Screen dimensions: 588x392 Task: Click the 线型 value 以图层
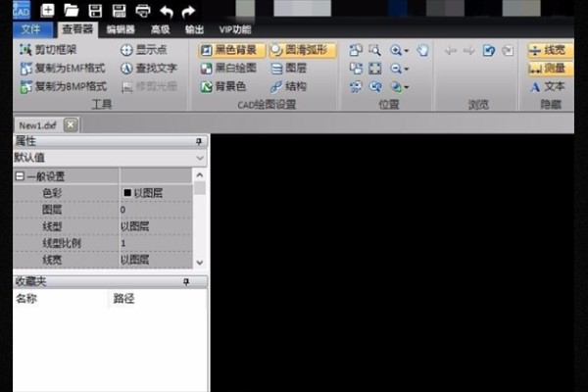pyautogui.click(x=156, y=226)
